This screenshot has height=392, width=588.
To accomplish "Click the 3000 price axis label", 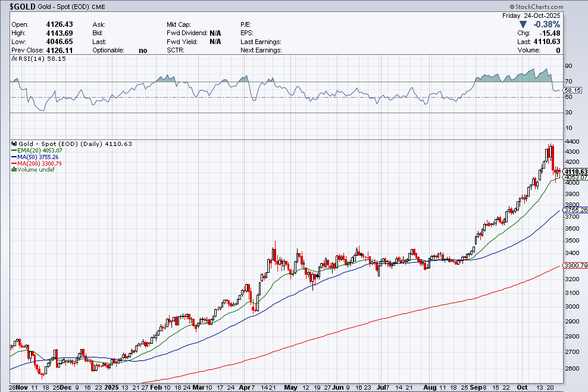I will [573, 306].
